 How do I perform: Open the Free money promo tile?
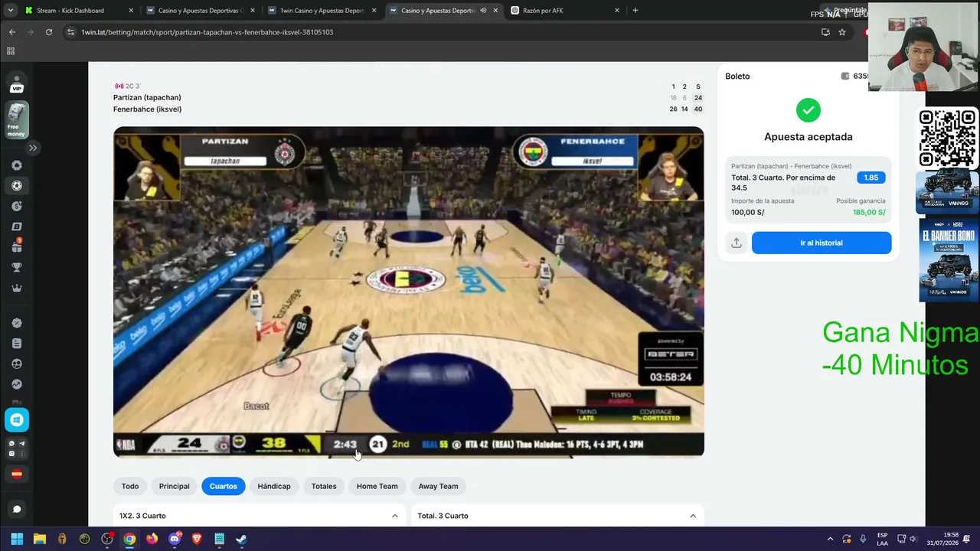coord(17,121)
